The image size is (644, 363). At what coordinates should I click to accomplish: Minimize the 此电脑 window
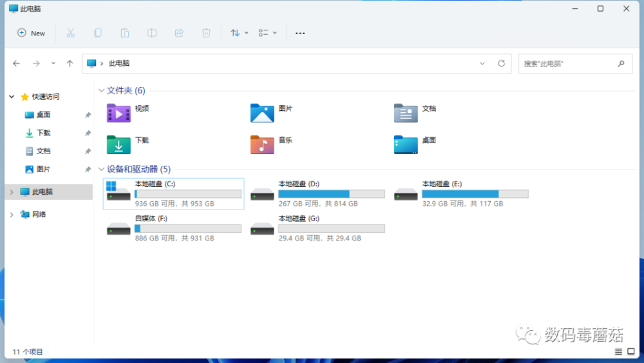575,8
